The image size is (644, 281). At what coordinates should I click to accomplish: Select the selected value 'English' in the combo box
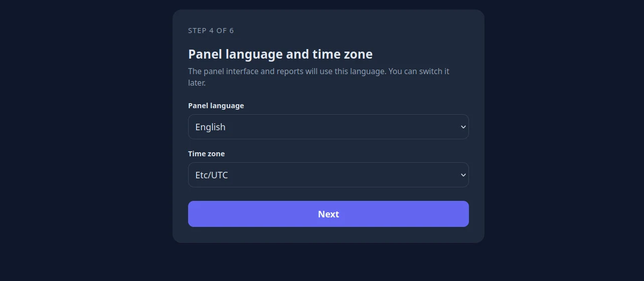click(210, 127)
